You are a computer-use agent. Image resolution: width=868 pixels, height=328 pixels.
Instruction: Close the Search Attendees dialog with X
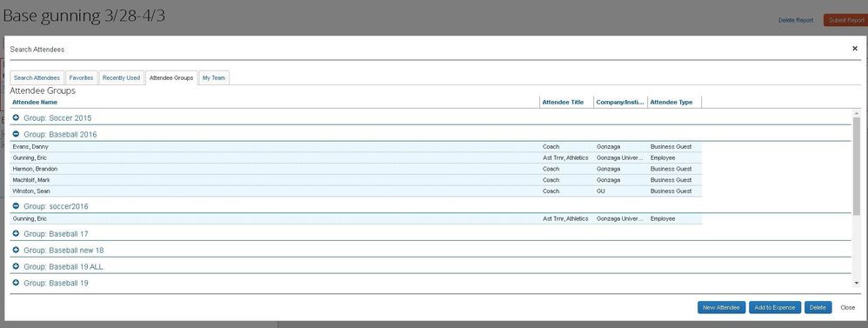855,49
